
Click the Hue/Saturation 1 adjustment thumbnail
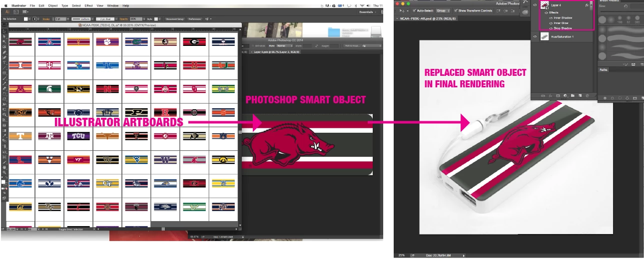545,37
